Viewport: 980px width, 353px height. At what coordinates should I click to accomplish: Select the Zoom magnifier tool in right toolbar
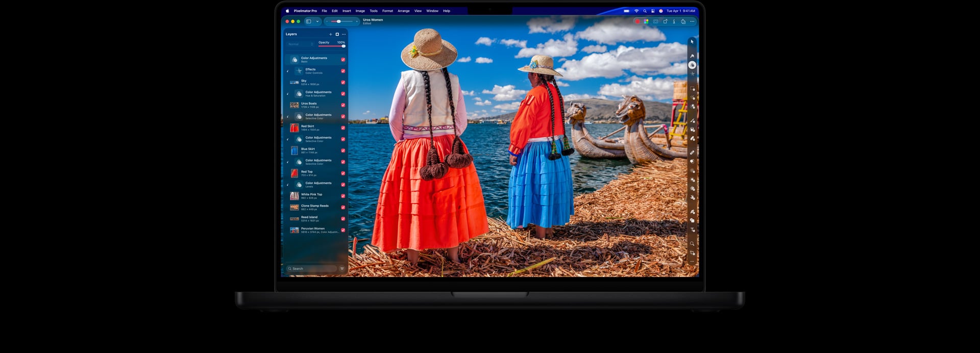692,244
